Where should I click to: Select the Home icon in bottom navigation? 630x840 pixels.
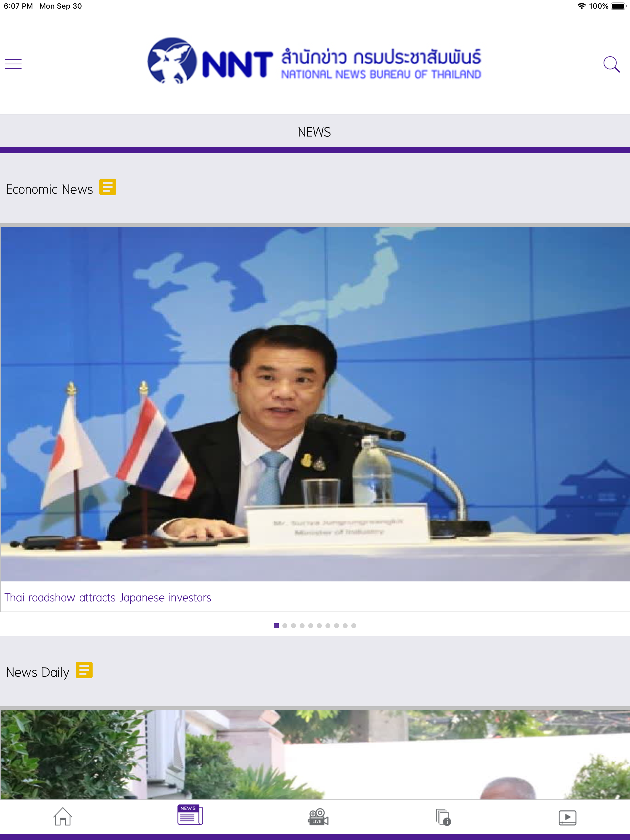click(63, 816)
